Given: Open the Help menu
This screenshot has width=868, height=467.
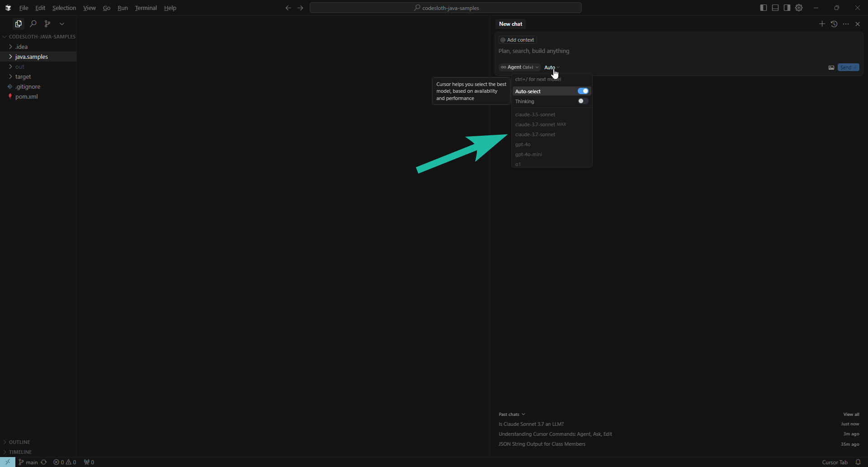Looking at the screenshot, I should [170, 8].
